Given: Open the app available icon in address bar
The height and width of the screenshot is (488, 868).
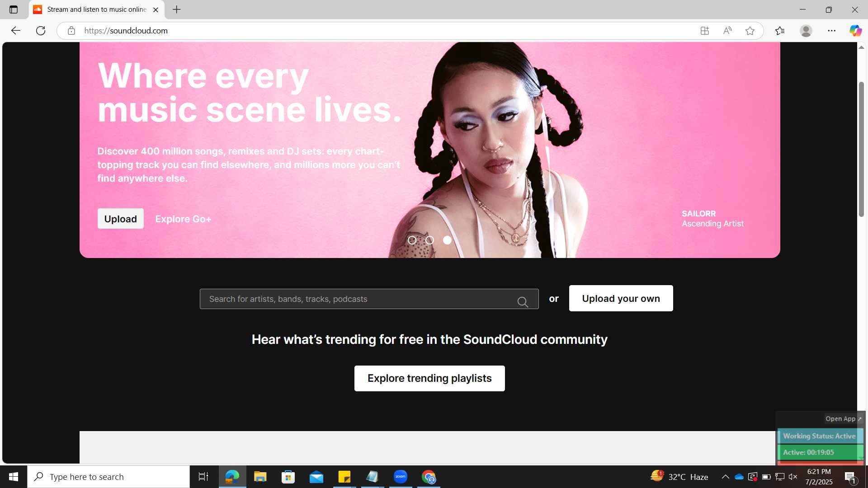Looking at the screenshot, I should (705, 31).
